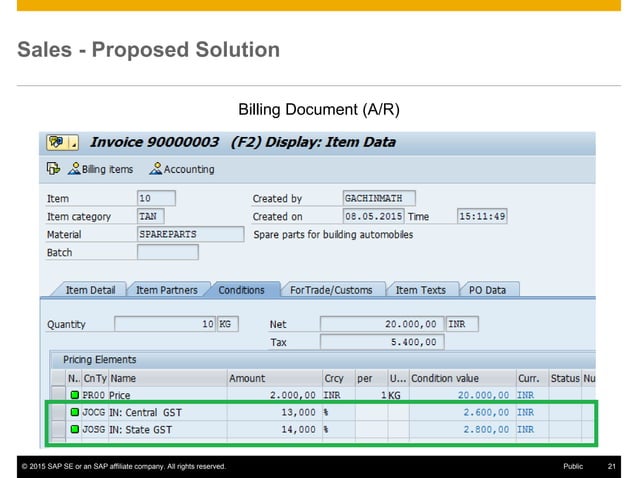638x478 pixels.
Task: Click the Net value field
Action: click(x=382, y=324)
